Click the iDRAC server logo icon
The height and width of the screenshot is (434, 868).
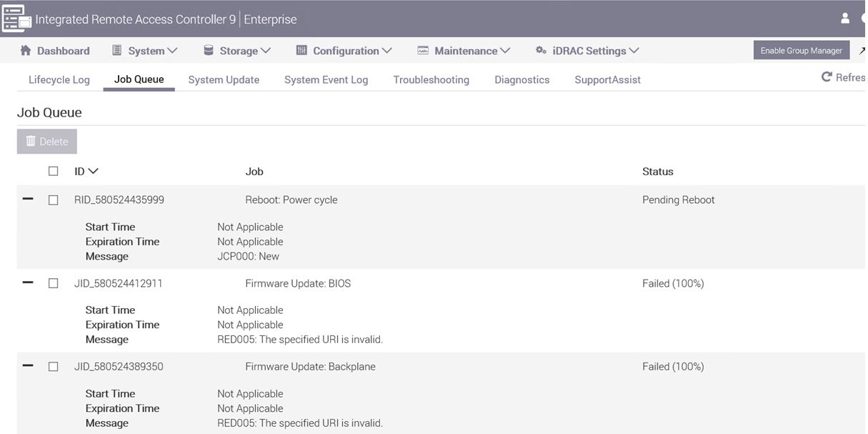16,19
